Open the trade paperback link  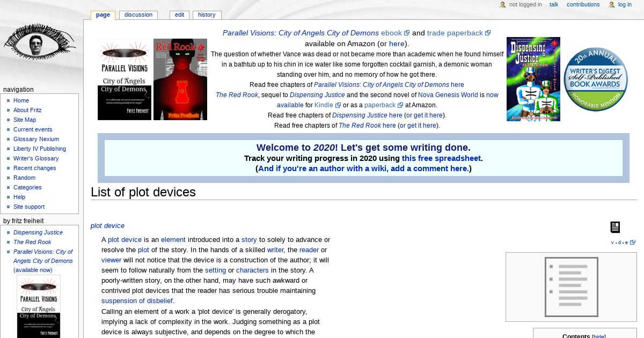point(458,33)
